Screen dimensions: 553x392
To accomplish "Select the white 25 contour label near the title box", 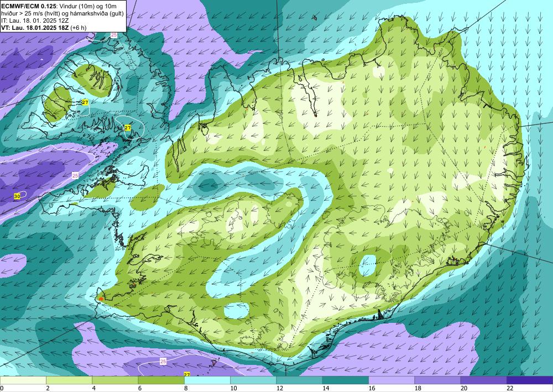I will (114, 35).
